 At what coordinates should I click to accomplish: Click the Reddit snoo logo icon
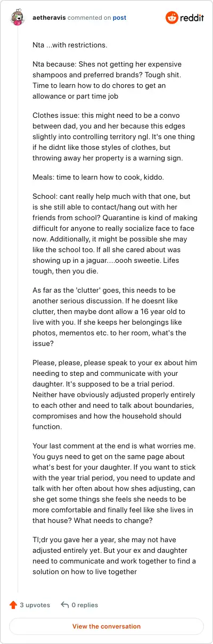coord(173,18)
